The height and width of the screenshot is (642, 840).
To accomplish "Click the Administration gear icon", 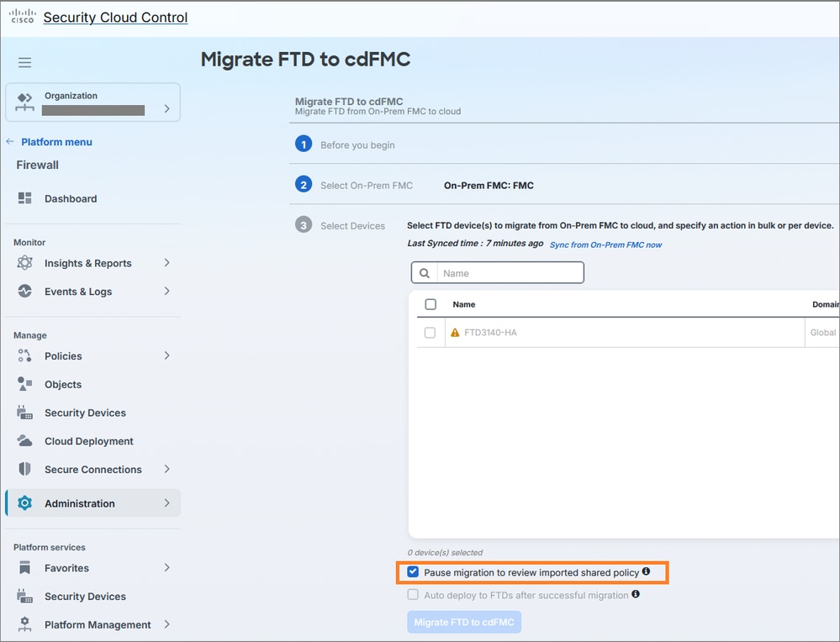I will (x=24, y=503).
